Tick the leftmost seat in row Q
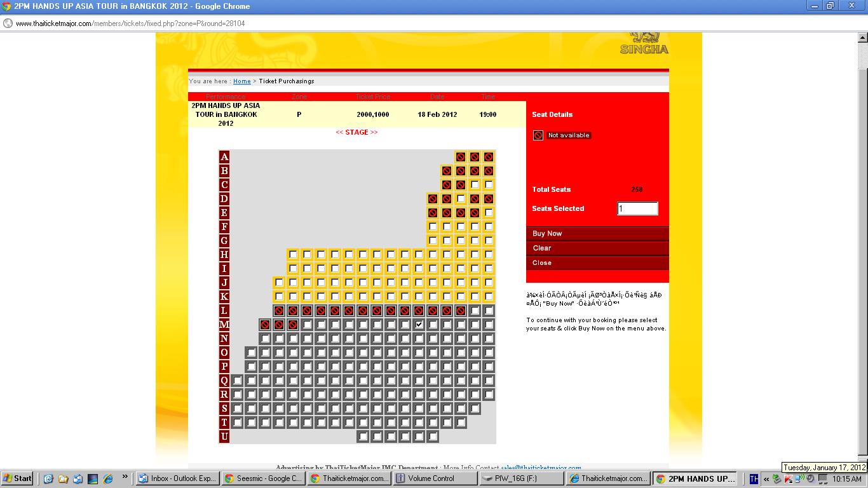This screenshot has width=868, height=488. pos(237,381)
